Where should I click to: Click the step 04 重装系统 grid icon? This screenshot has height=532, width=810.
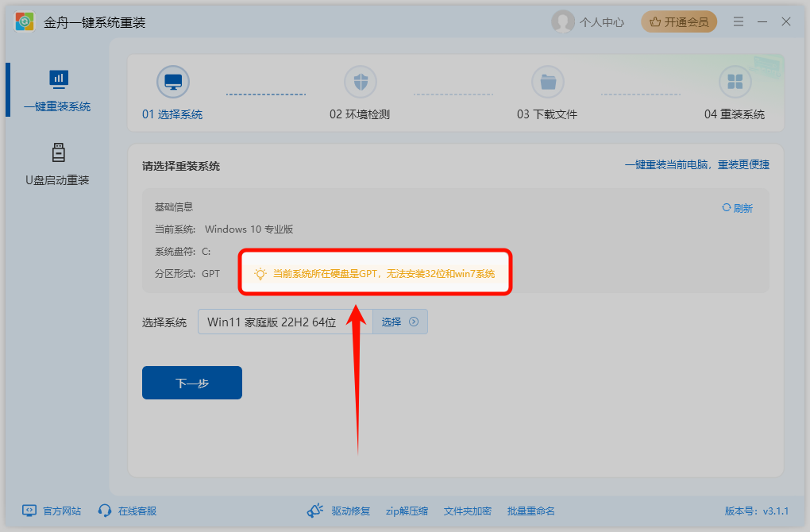(735, 82)
